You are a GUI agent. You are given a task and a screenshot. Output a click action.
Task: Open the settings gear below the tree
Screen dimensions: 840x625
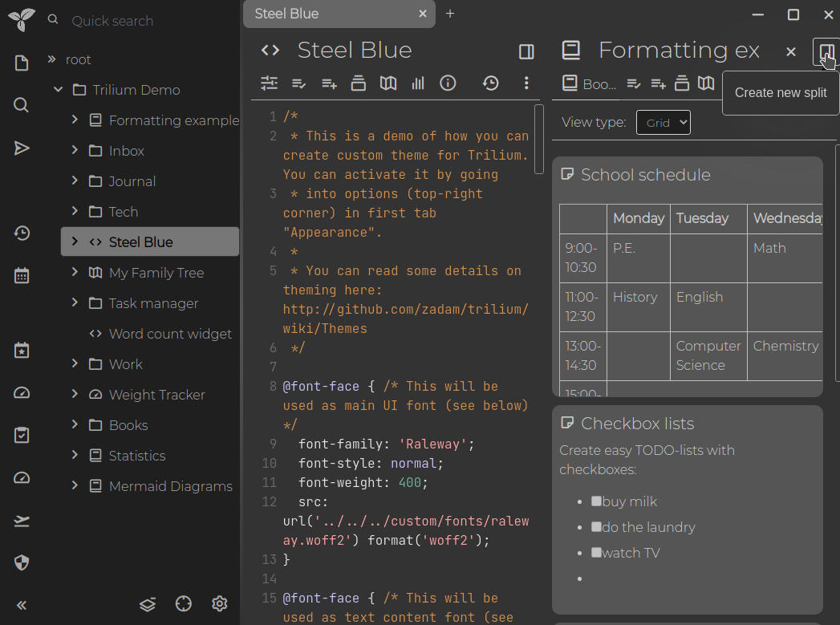pos(220,604)
